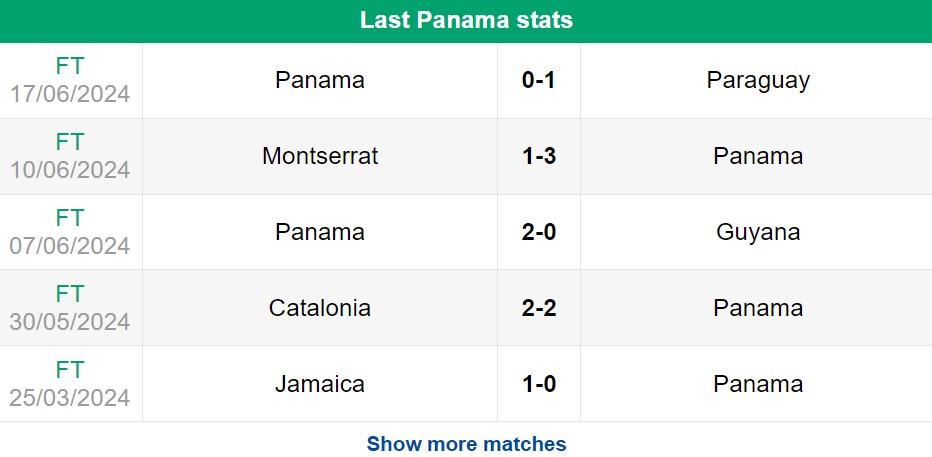
Task: Select the Montserrat team name
Action: click(320, 156)
